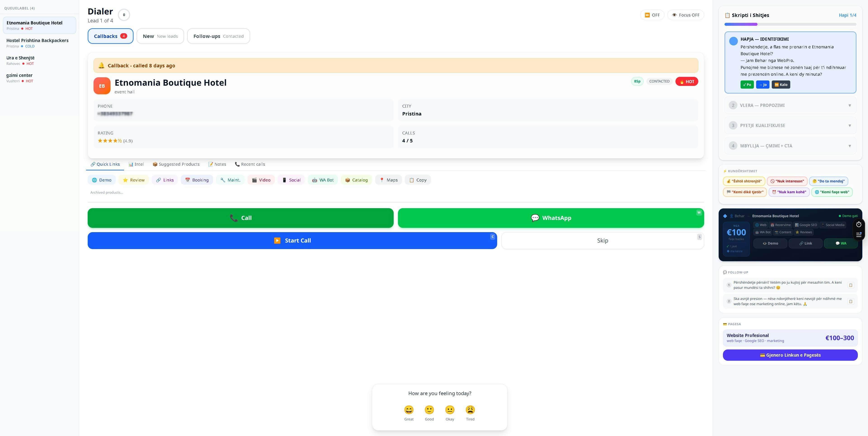Expand step 3 Pyetje Kualifikuese
This screenshot has height=436, width=868.
[790, 125]
